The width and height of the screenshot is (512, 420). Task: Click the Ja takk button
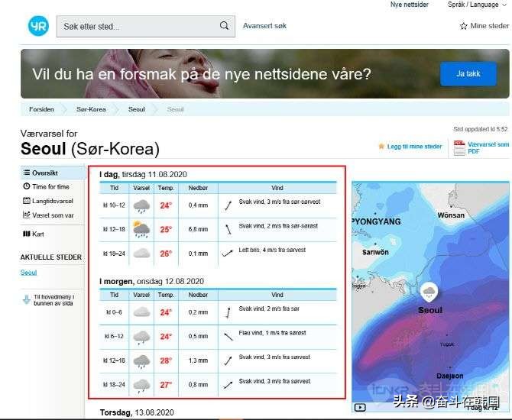click(x=468, y=74)
